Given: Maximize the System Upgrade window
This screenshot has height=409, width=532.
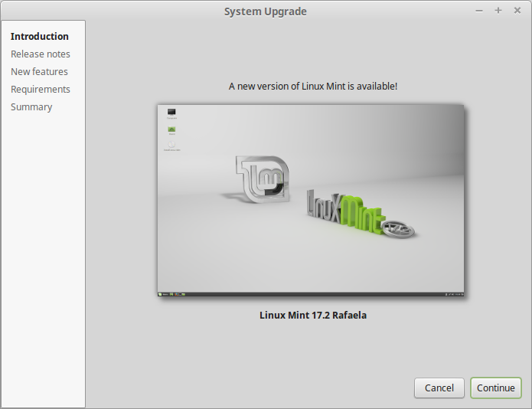Looking at the screenshot, I should [498, 11].
